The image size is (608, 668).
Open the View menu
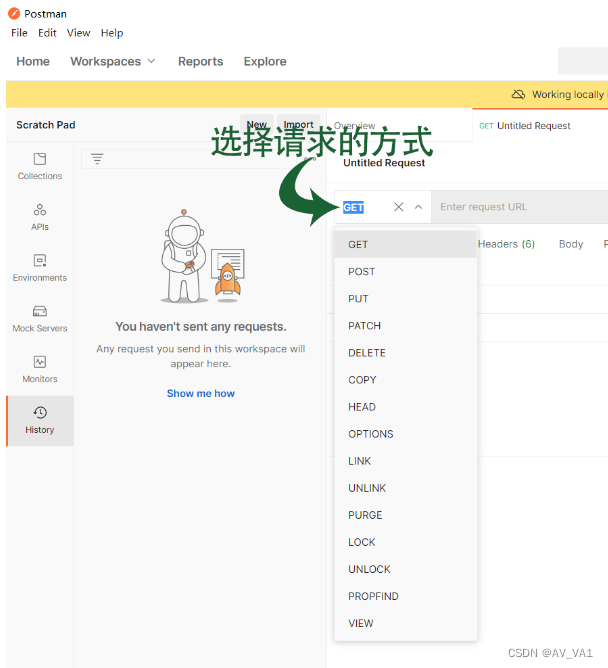coord(78,33)
